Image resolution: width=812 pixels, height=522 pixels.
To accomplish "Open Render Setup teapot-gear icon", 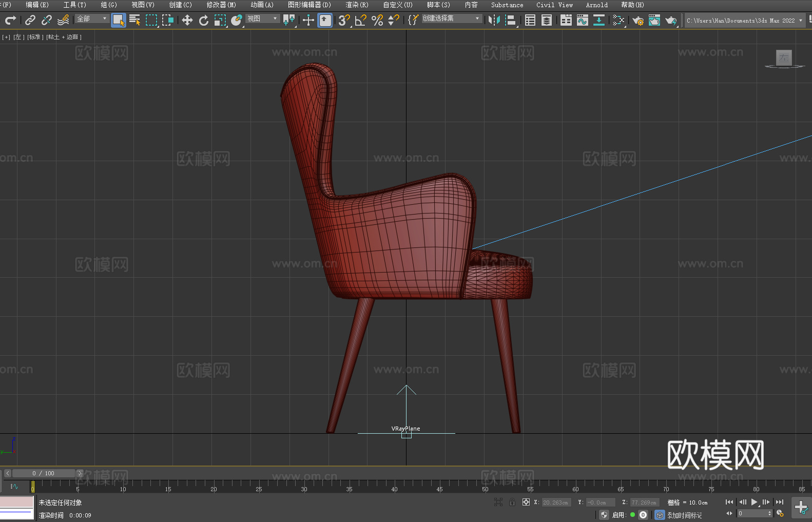I will tap(638, 21).
